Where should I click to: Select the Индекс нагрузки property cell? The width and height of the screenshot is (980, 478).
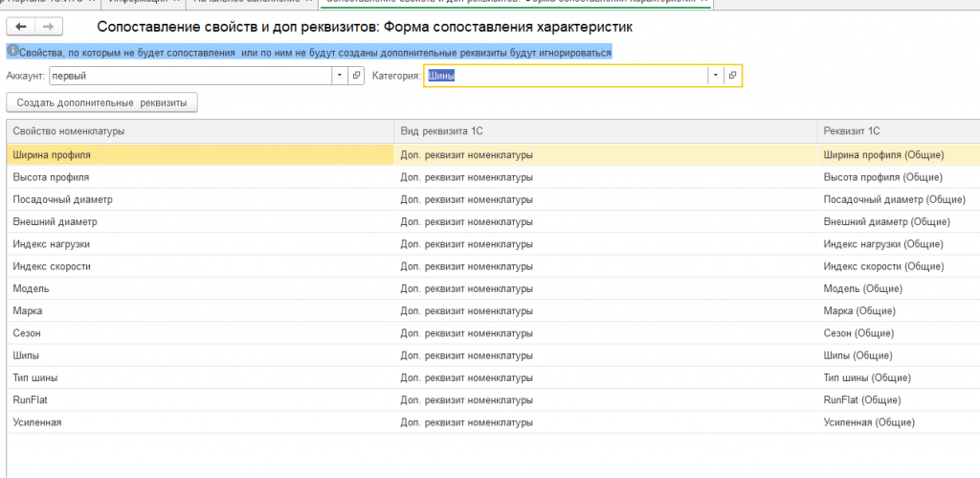200,244
